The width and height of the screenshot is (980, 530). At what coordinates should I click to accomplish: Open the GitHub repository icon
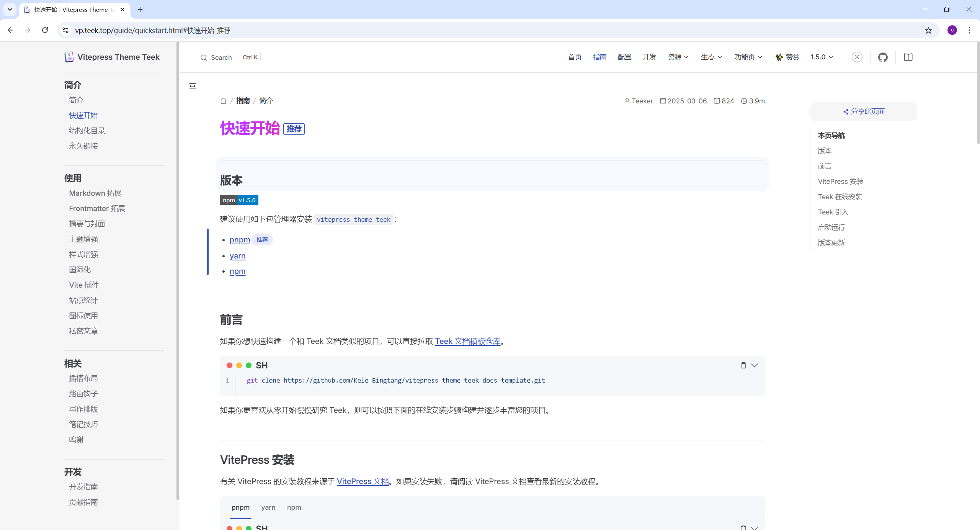883,57
